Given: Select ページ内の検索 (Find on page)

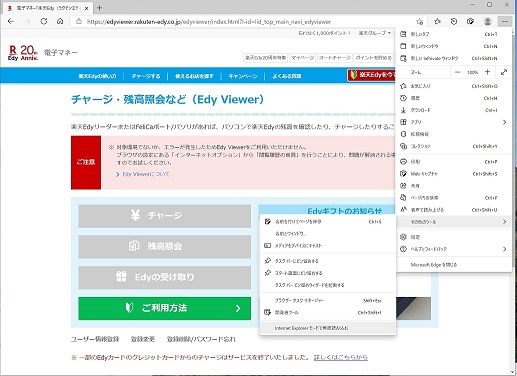Looking at the screenshot, I should (454, 198).
